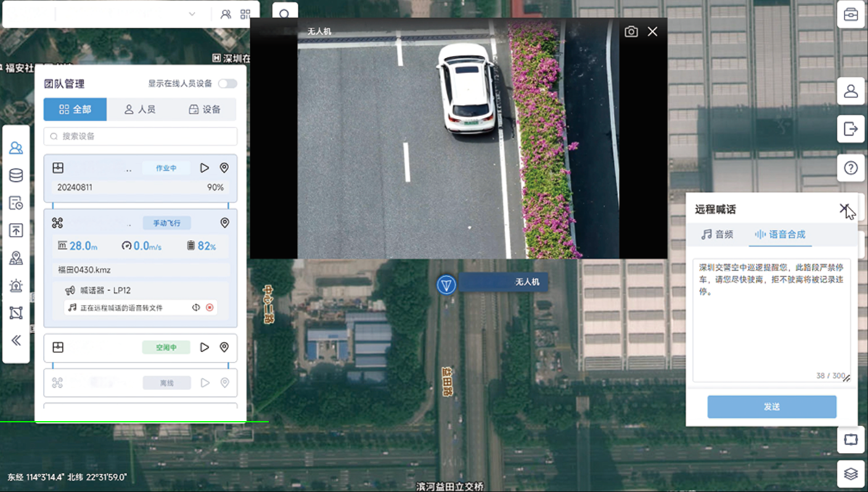
Task: Locate the 手动飞行 drone with pin icon
Action: click(x=224, y=223)
